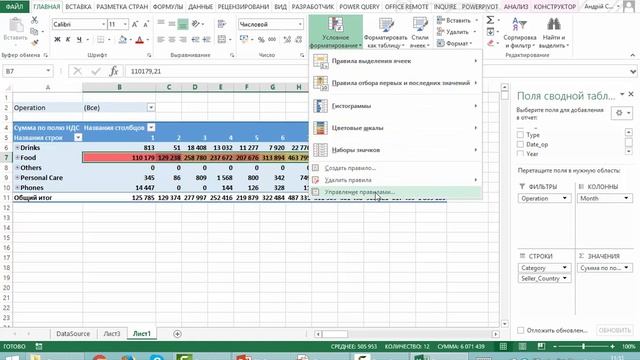
Task: Click the Cut scissors icon
Action: (x=34, y=20)
